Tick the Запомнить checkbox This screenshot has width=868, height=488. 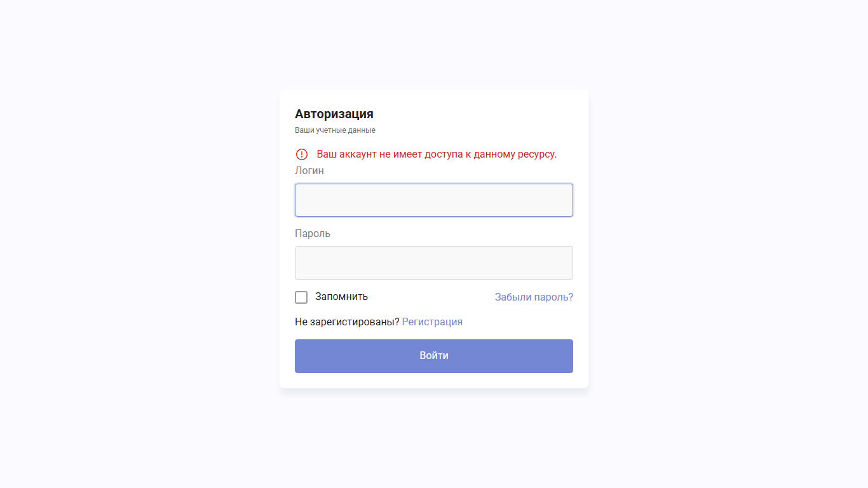click(x=301, y=297)
